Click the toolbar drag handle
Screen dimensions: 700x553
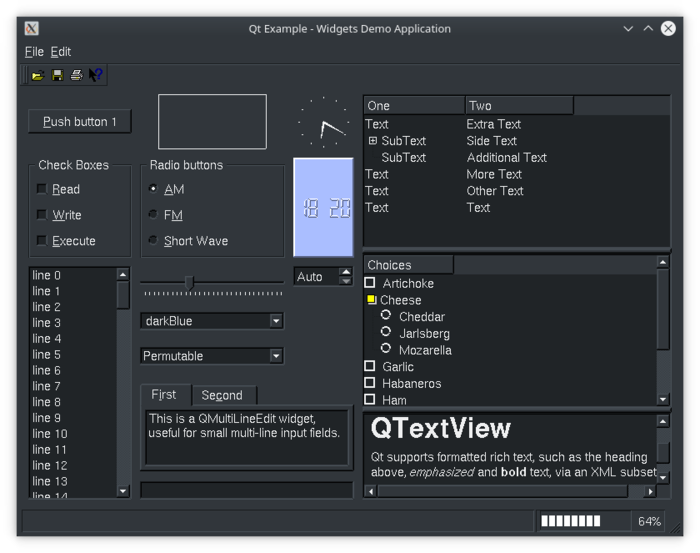pos(25,75)
